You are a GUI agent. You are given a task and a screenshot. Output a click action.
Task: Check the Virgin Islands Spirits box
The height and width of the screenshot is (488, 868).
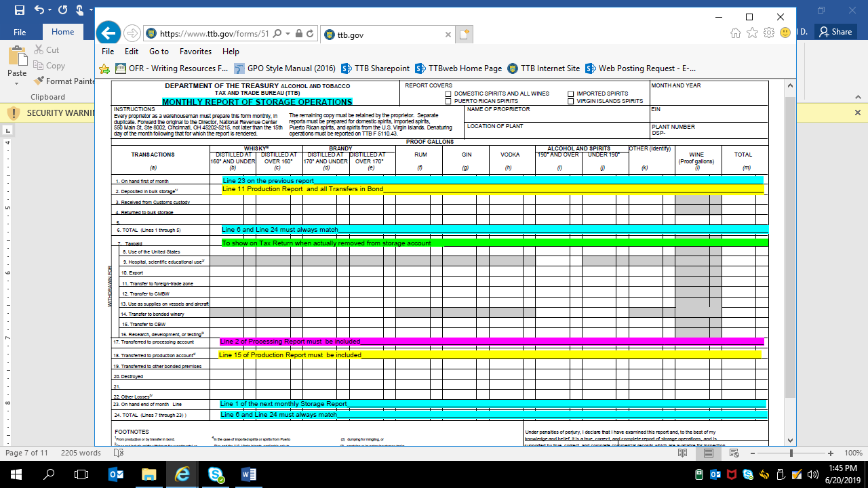[x=570, y=101]
